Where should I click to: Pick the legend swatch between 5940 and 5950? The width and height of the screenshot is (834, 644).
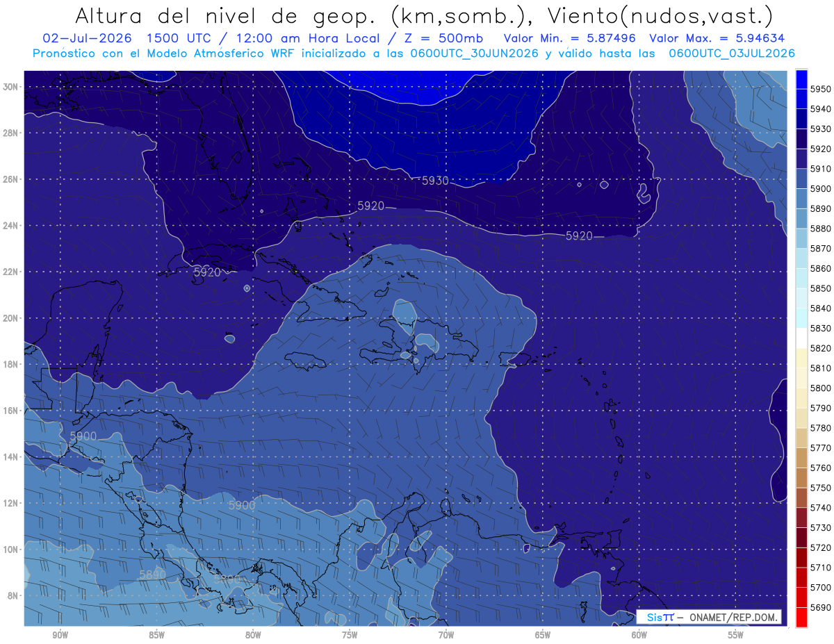point(801,99)
